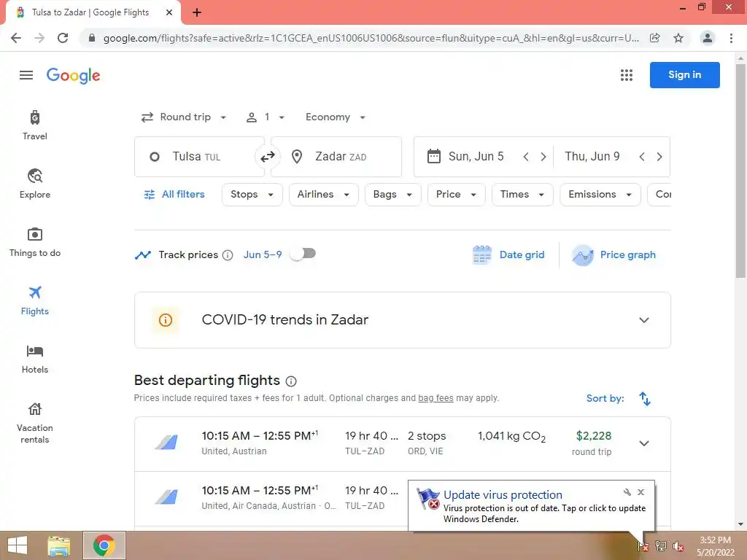
Task: Open File Explorer from the taskbar
Action: click(x=59, y=546)
